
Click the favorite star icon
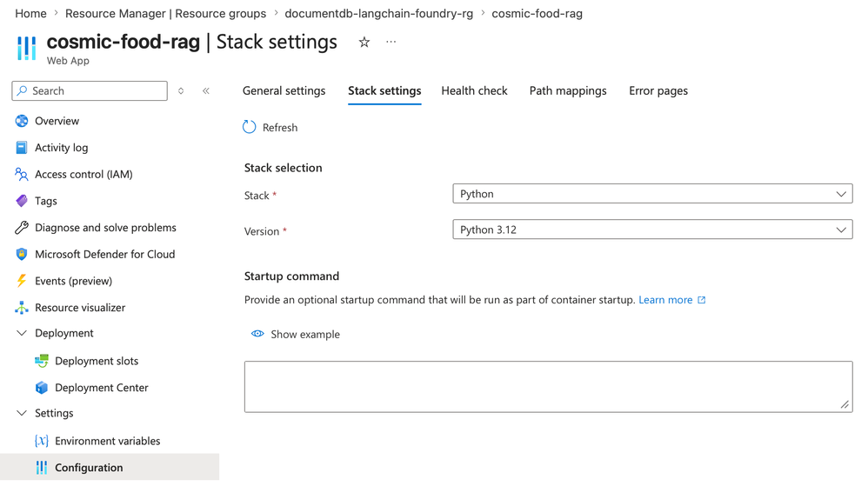364,43
